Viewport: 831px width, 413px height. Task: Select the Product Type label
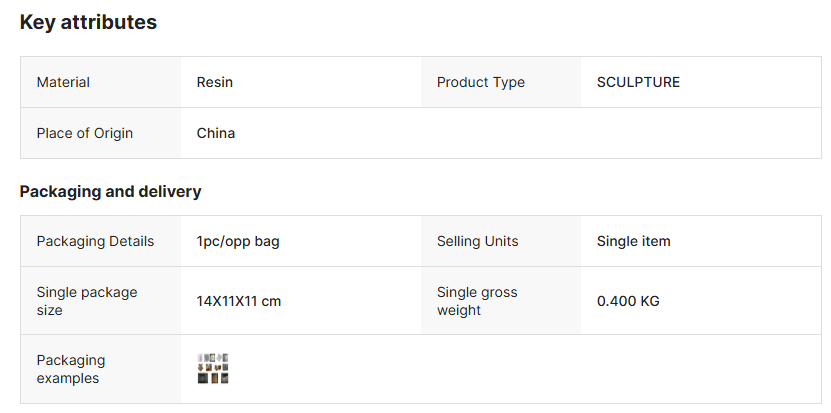480,82
